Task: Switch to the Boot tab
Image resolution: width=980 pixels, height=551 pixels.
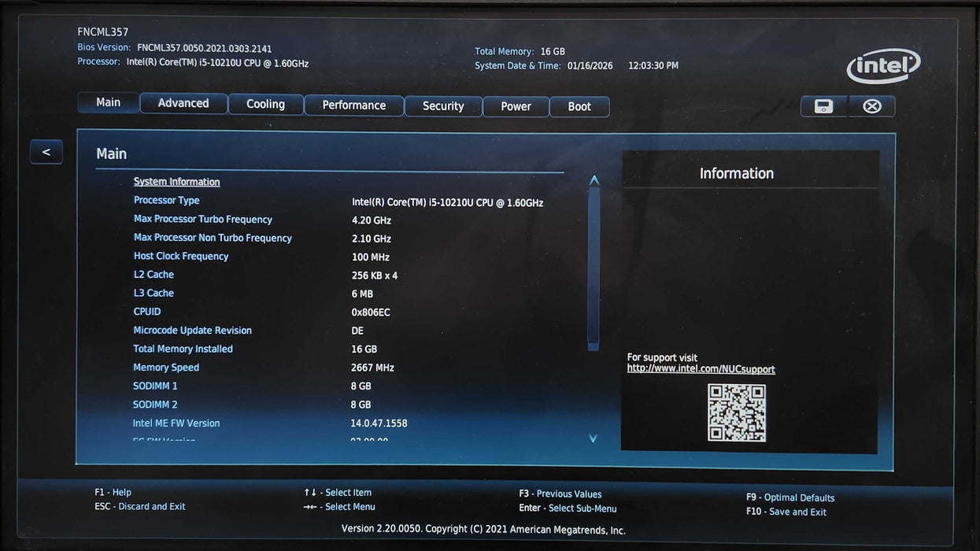Action: coord(579,107)
